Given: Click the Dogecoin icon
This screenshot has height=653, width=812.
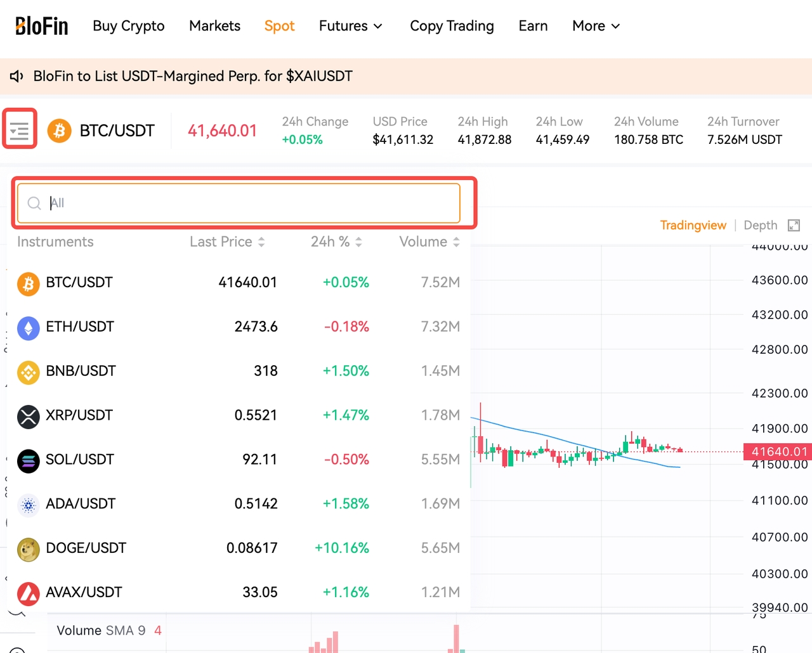Looking at the screenshot, I should coord(29,550).
